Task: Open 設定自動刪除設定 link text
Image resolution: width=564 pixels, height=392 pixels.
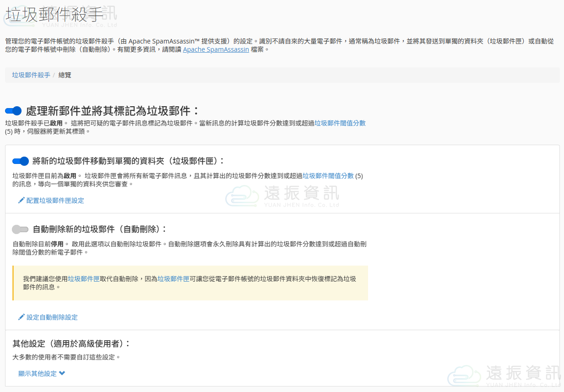Action: (52, 317)
